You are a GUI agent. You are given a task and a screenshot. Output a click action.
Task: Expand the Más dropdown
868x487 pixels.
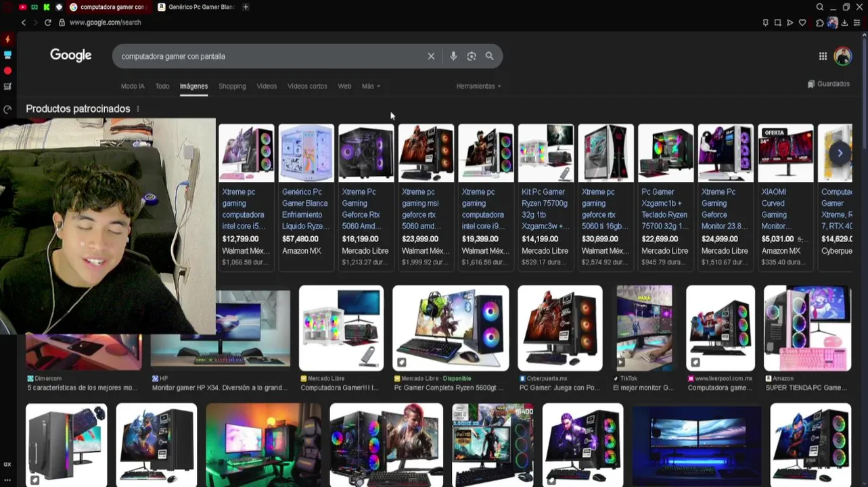click(x=371, y=86)
